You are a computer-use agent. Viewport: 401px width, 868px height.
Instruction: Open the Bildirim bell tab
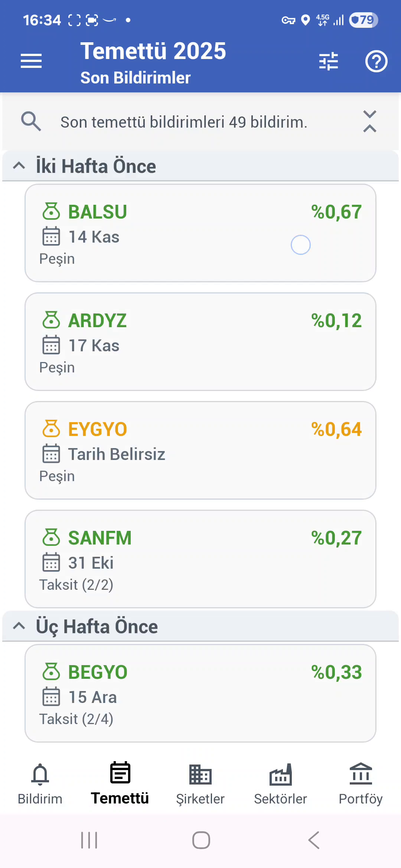pos(40,783)
